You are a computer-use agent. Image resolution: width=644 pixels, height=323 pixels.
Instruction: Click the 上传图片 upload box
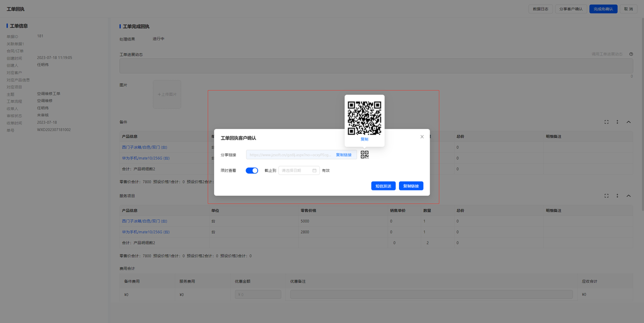(167, 94)
